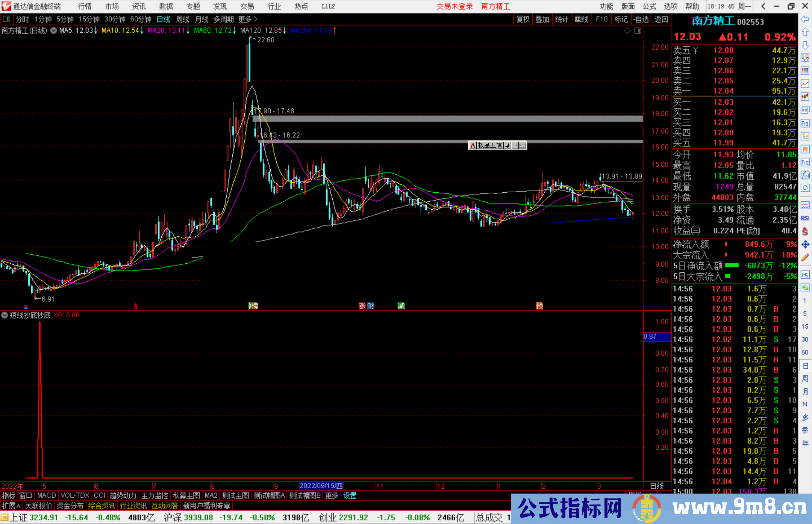Click the blue four-way move arrows icon
Image resolution: width=812 pixels, height=524 pixels.
click(805, 245)
